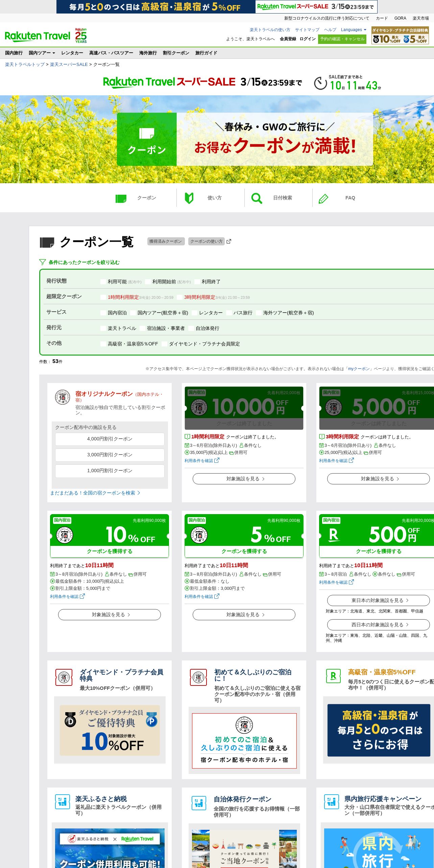Click the 宿 icon on 5% OFF coupon
Viewport: 434px width, 868px height.
199,535
